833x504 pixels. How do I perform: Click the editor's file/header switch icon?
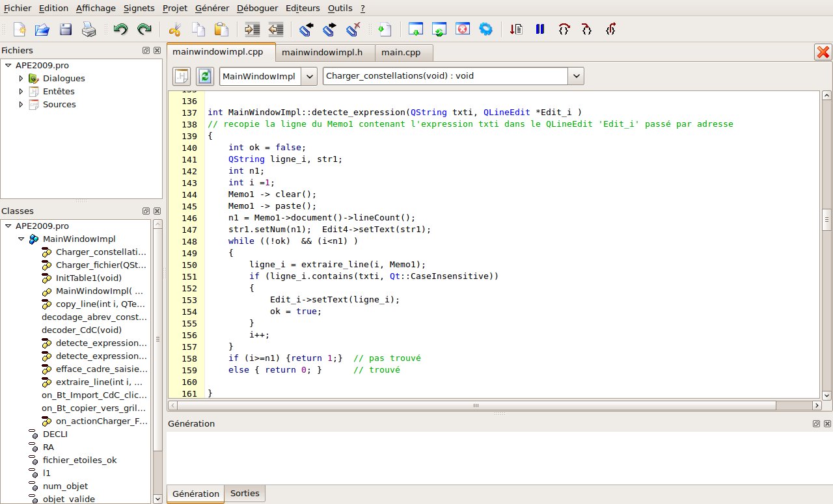(x=182, y=76)
